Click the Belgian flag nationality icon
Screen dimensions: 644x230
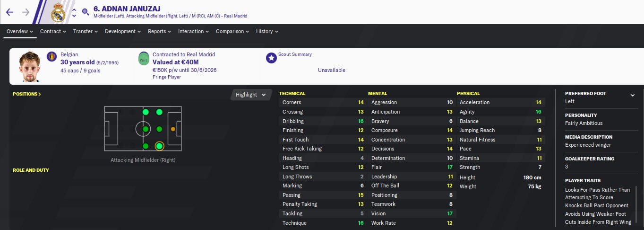51,58
